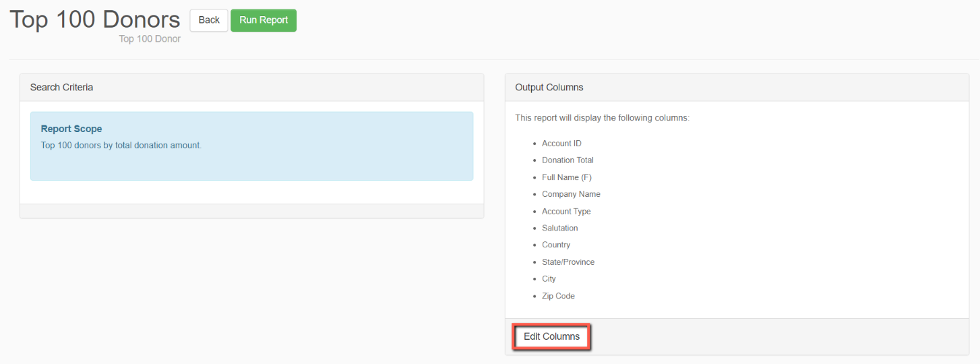
Task: Click the blue Report Scope description box
Action: tap(251, 146)
